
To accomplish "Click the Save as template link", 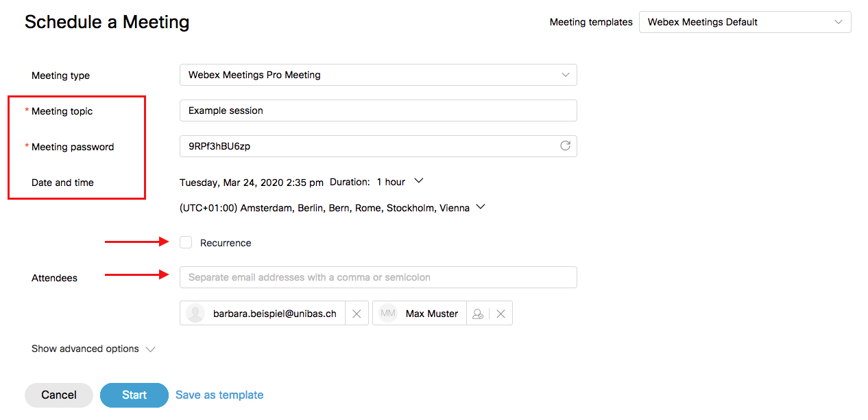I will [219, 395].
